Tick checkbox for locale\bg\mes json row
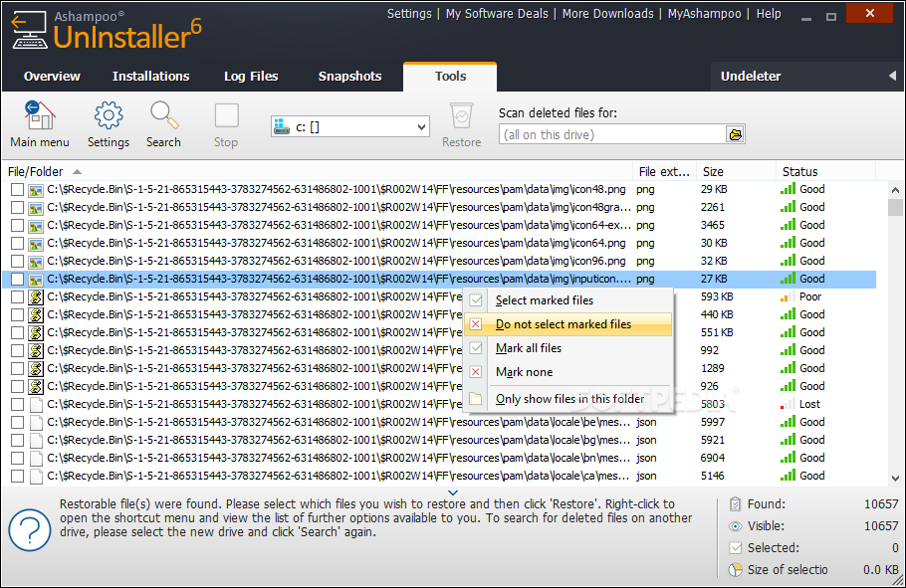Viewport: 906px width, 588px height. 17,440
